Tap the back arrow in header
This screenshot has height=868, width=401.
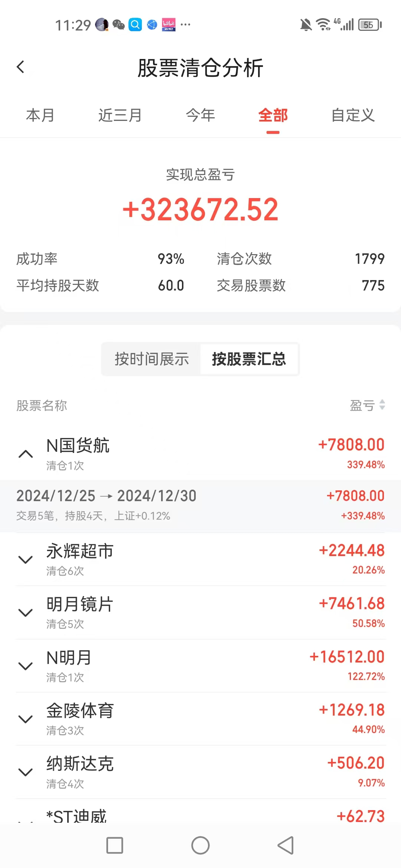point(21,67)
